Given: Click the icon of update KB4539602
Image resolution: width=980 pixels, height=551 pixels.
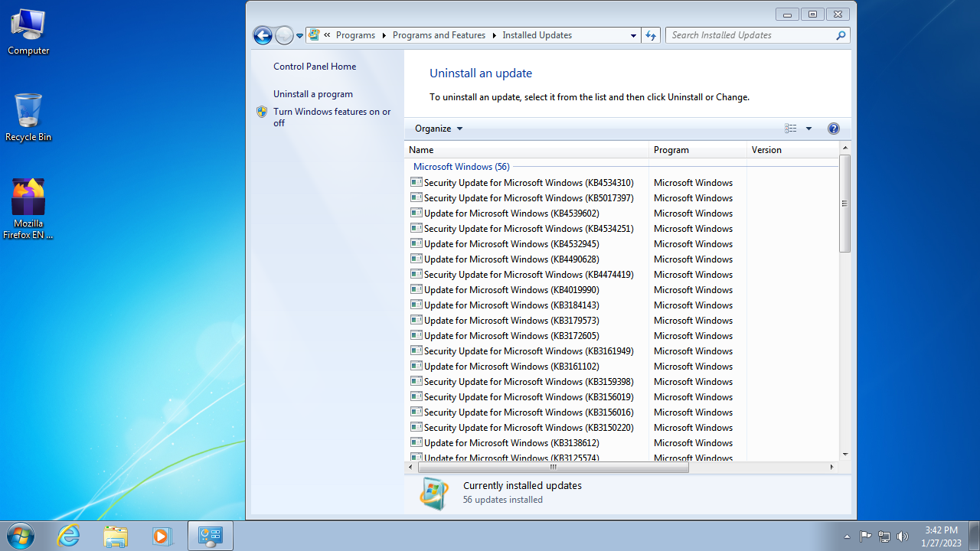Looking at the screenshot, I should tap(416, 213).
